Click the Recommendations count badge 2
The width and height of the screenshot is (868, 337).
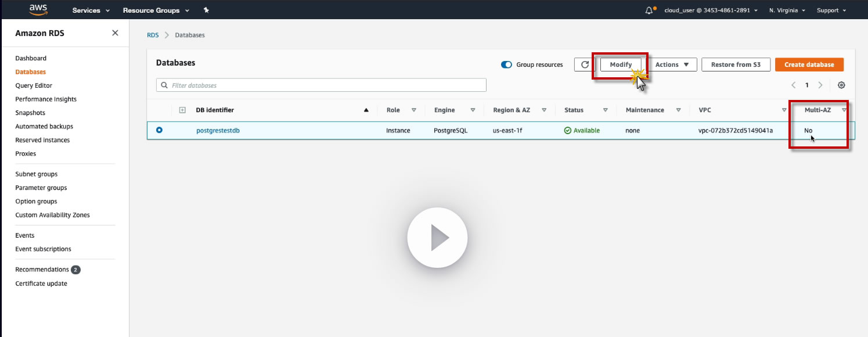tap(75, 270)
